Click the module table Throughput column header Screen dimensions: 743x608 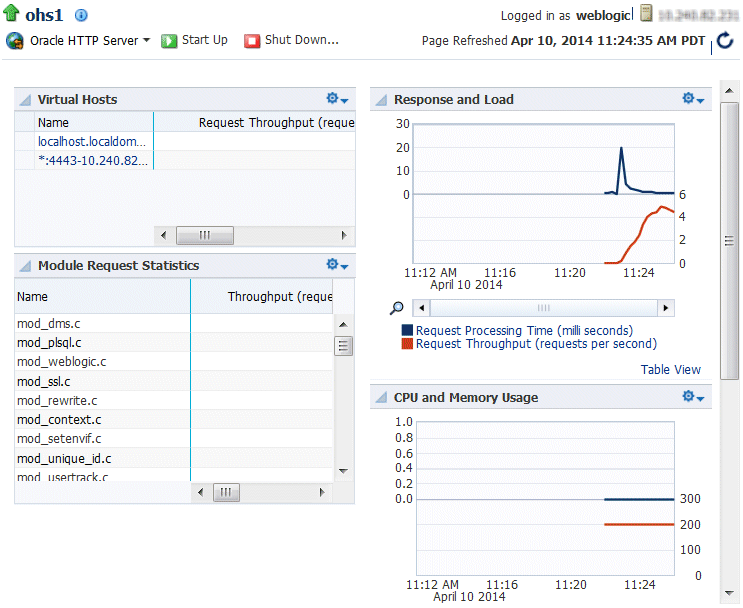click(262, 296)
